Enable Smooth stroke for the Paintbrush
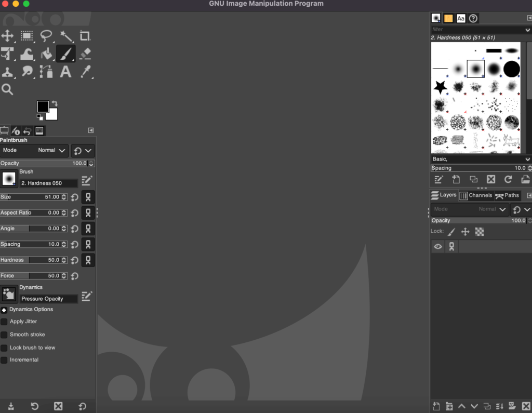Image resolution: width=532 pixels, height=413 pixels. pyautogui.click(x=5, y=334)
